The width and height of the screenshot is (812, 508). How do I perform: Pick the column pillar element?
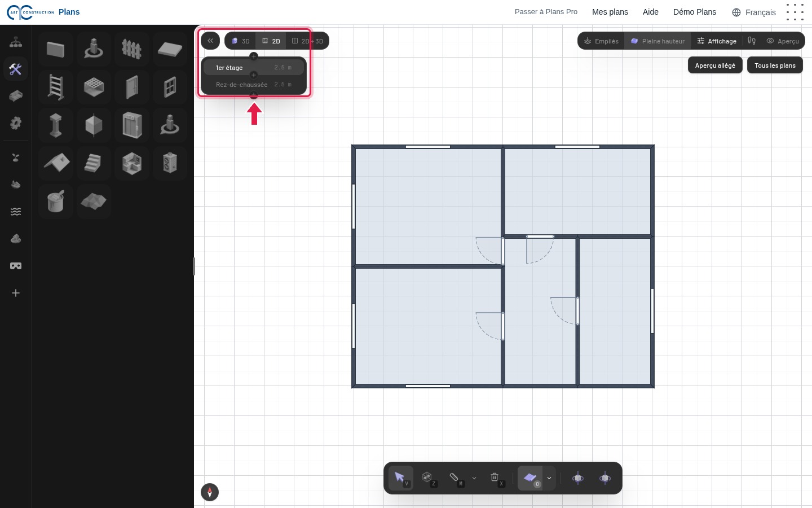pyautogui.click(x=55, y=125)
